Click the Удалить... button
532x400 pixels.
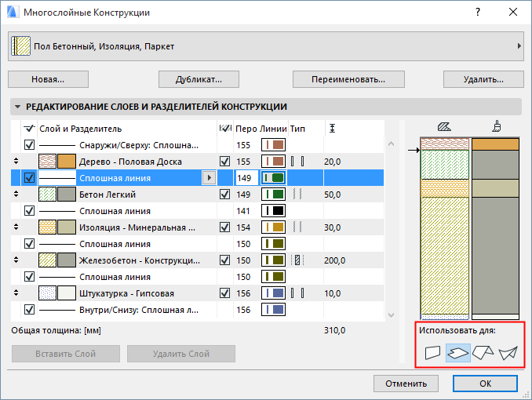[x=483, y=79]
